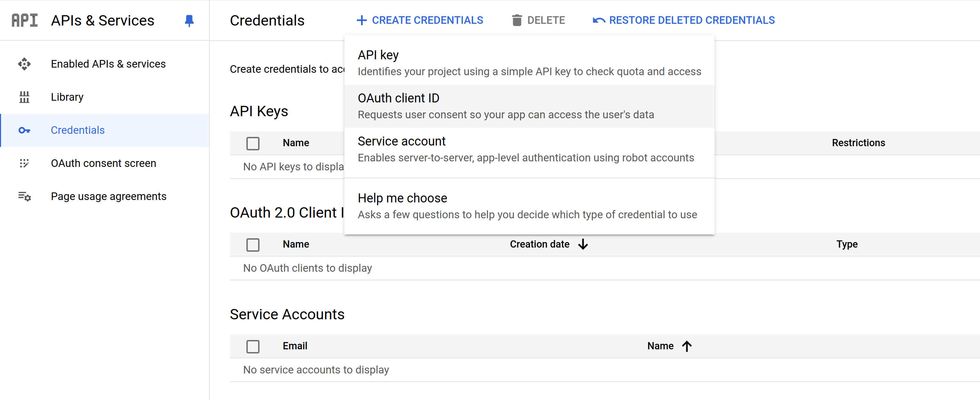Toggle the Service Accounts section checkbox
Viewport: 980px width, 400px height.
click(x=253, y=346)
